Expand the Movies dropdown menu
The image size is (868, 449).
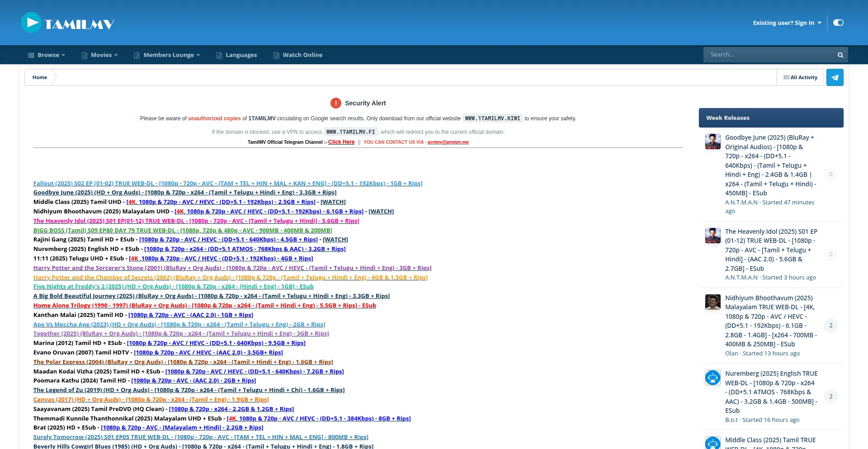100,55
